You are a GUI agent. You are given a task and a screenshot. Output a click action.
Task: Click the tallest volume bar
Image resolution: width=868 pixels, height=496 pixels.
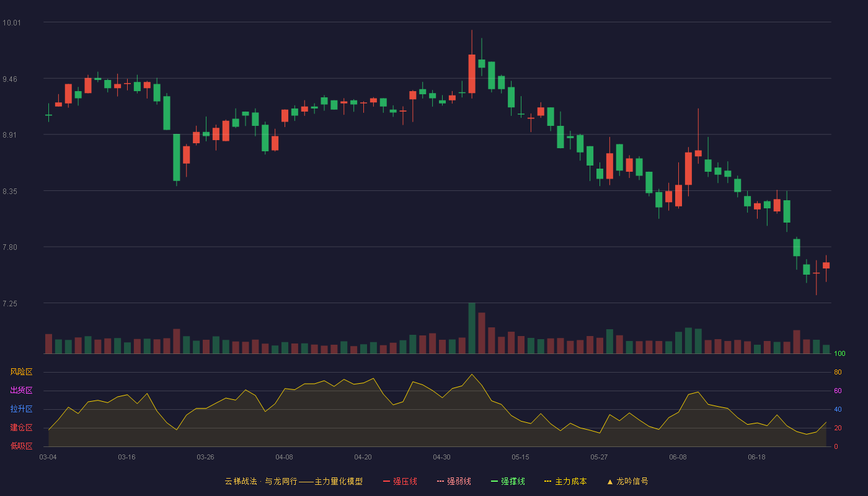[x=472, y=328]
